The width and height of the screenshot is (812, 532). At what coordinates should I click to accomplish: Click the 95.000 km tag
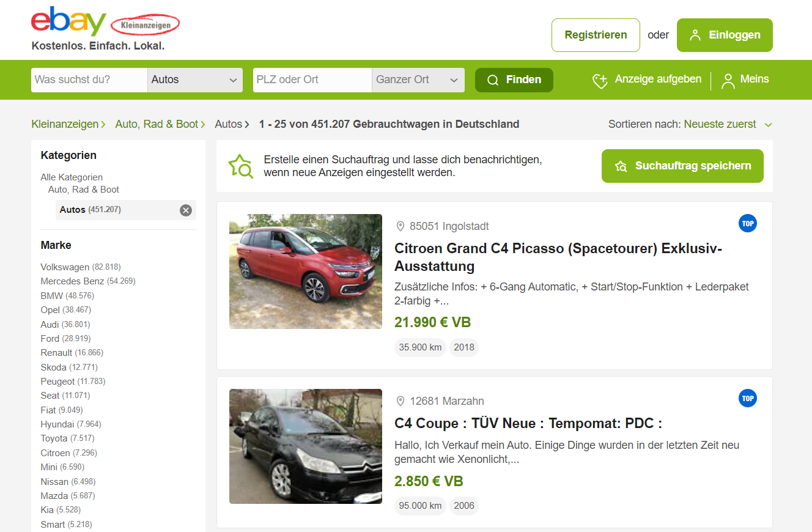point(420,506)
